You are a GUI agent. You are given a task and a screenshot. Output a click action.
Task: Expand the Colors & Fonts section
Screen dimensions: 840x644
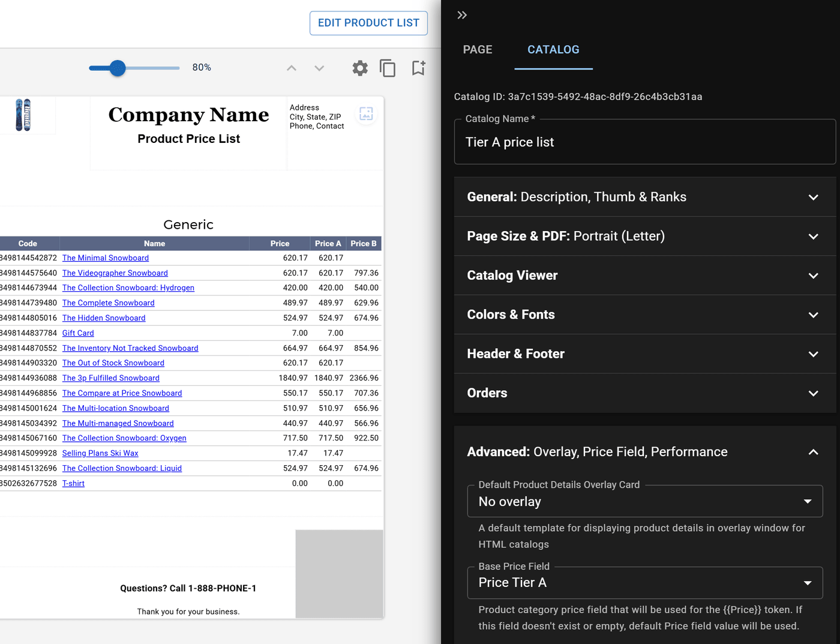[645, 314]
